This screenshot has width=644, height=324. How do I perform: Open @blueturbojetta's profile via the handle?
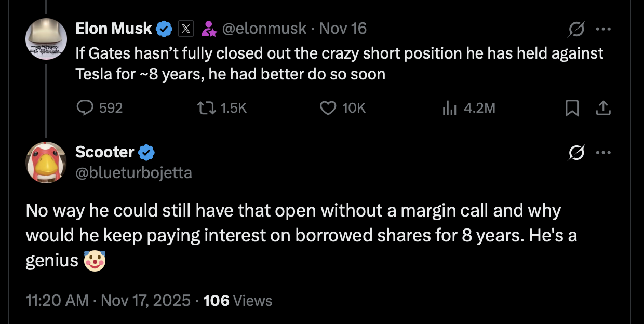coord(135,173)
